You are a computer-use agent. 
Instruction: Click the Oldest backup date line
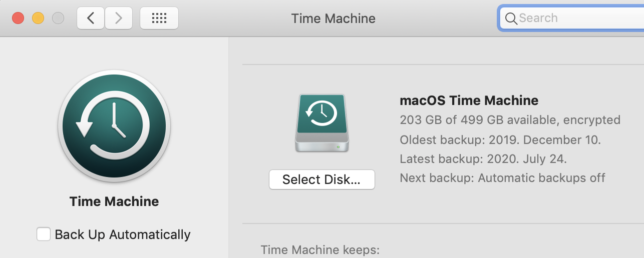[x=500, y=139]
